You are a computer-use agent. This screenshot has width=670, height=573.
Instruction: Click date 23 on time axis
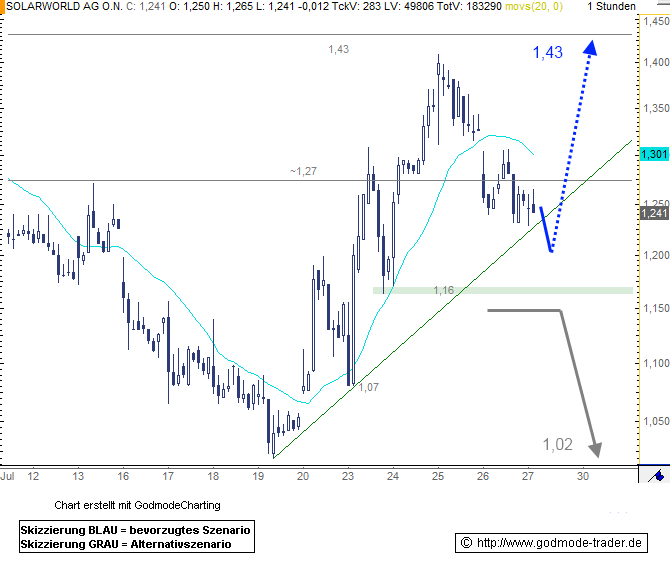point(348,476)
